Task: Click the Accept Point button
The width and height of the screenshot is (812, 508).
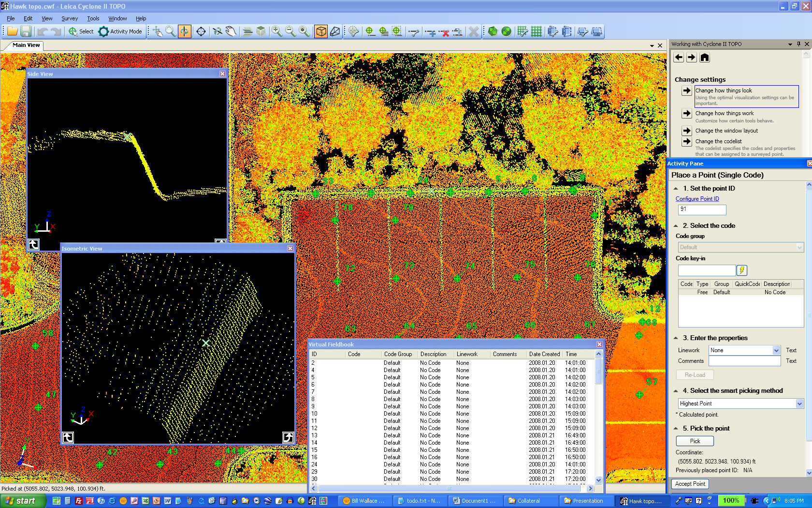Action: point(690,484)
